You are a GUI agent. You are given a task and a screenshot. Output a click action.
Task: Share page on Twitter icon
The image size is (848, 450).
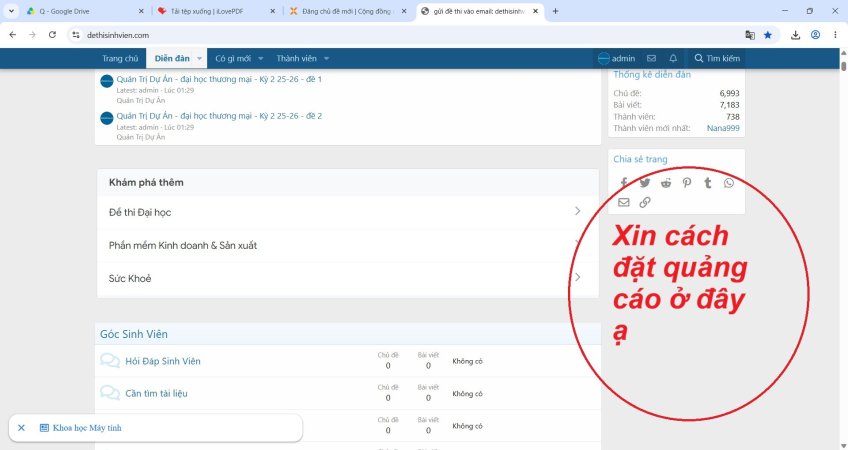(645, 183)
